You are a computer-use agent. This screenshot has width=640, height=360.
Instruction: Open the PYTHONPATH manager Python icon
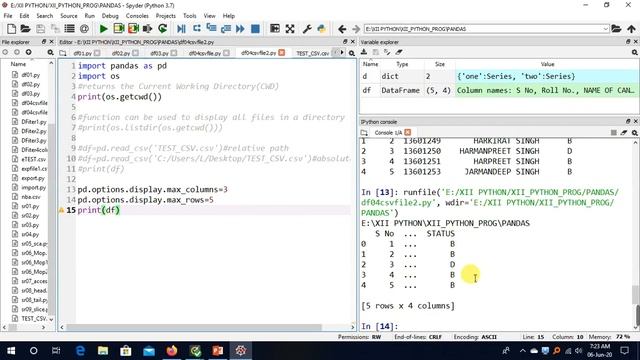[x=322, y=29]
